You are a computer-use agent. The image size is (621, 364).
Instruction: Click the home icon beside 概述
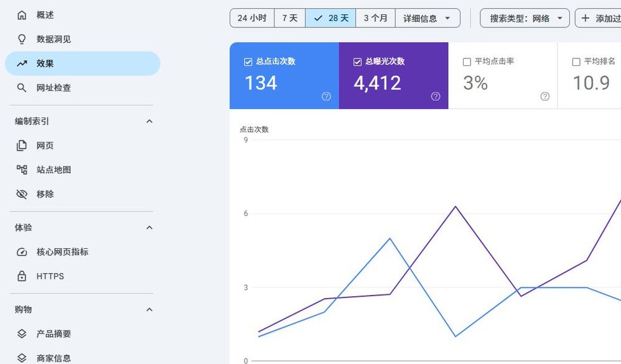click(x=22, y=15)
